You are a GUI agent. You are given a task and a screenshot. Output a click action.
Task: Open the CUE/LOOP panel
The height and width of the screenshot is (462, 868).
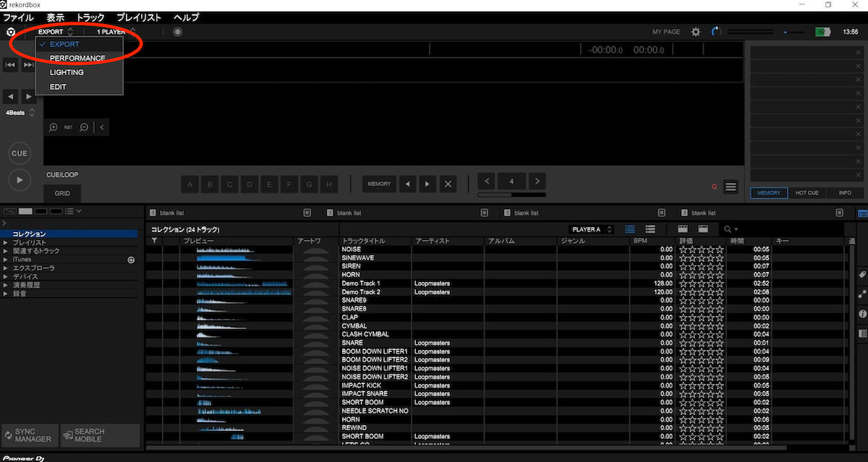point(62,175)
